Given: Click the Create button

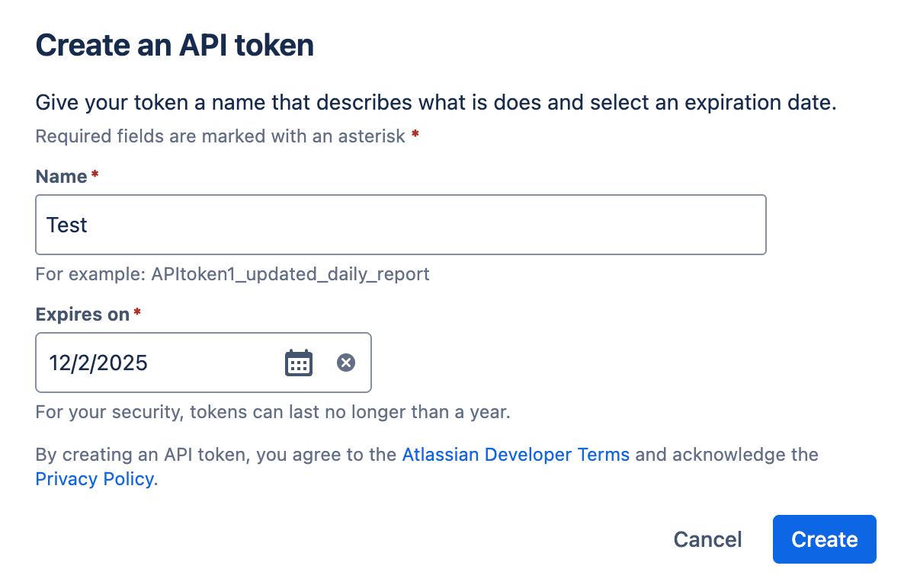Looking at the screenshot, I should tap(824, 539).
